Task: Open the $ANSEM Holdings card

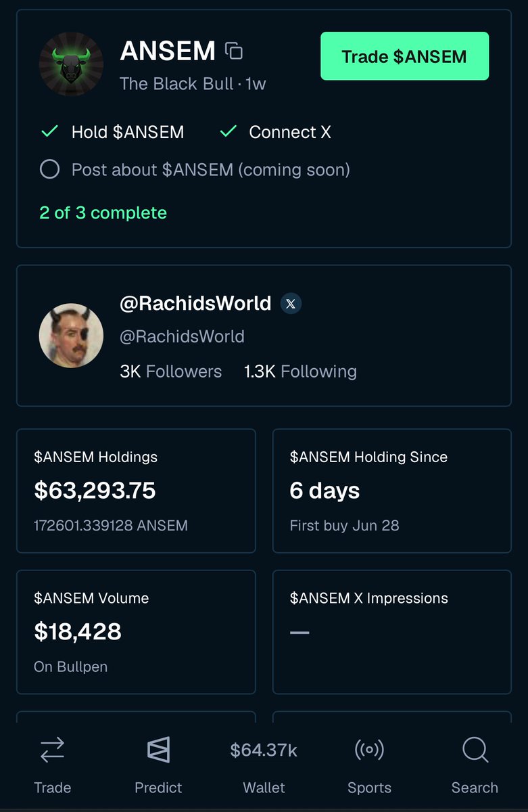Action: point(136,491)
